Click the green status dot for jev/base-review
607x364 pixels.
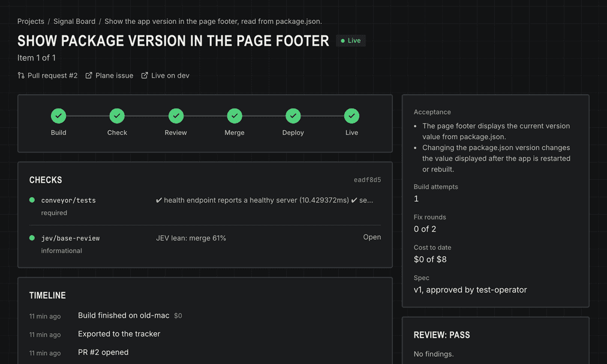point(32,237)
